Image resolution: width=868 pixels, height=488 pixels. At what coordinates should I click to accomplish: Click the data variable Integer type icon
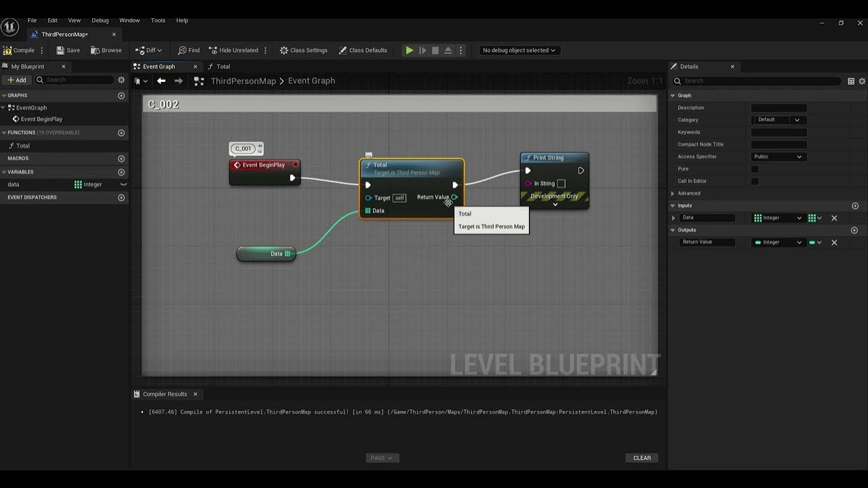tap(78, 184)
